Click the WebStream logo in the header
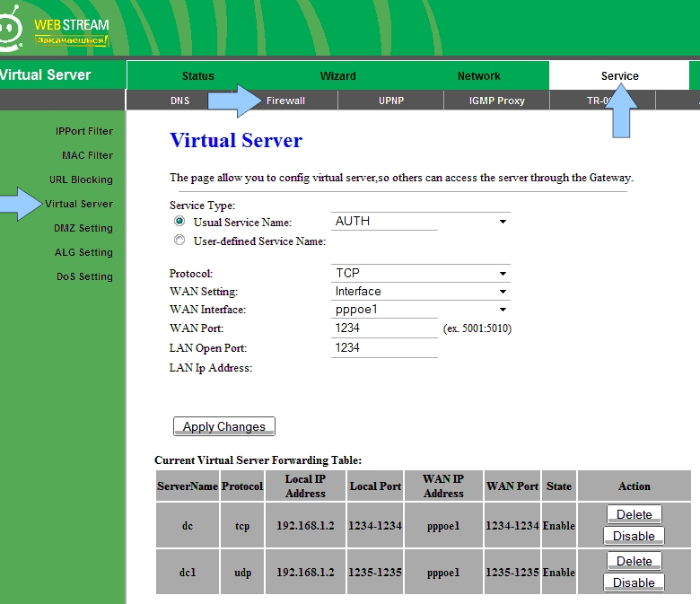This screenshot has height=604, width=700. pos(55,28)
